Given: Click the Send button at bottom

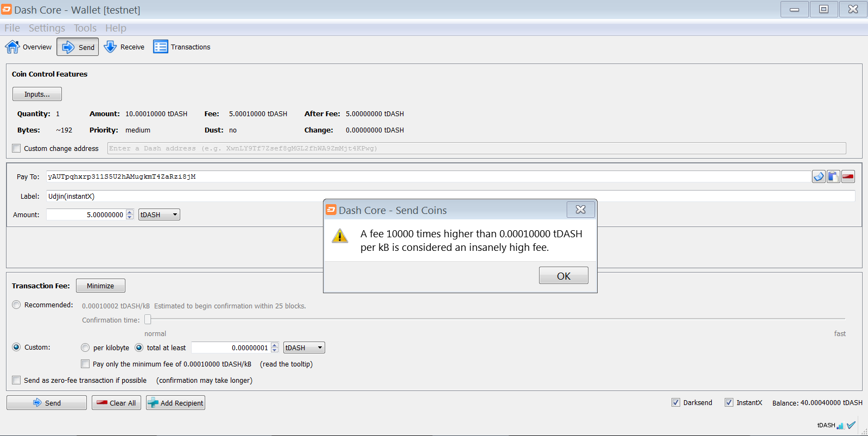Looking at the screenshot, I should click(x=47, y=403).
